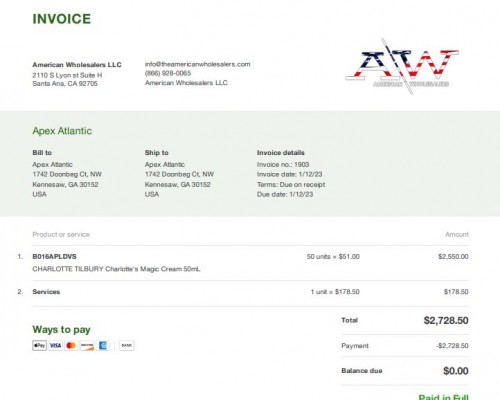Select the Ways to pay heading
500x400 pixels.
click(61, 330)
